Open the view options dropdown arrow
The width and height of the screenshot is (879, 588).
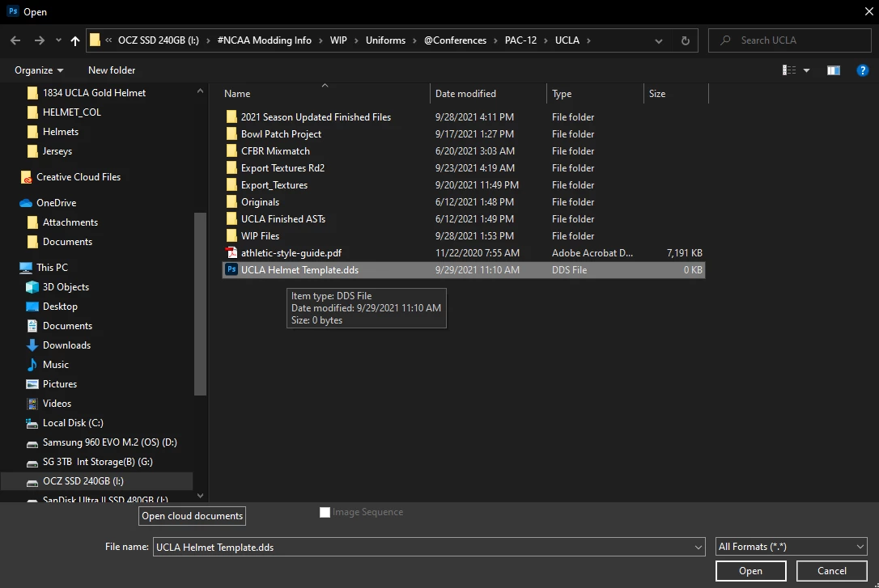[807, 70]
